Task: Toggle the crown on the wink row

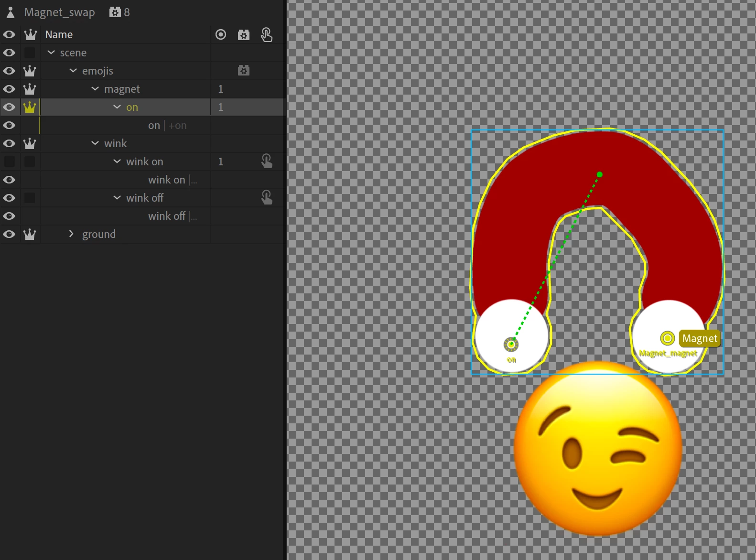Action: (30, 143)
